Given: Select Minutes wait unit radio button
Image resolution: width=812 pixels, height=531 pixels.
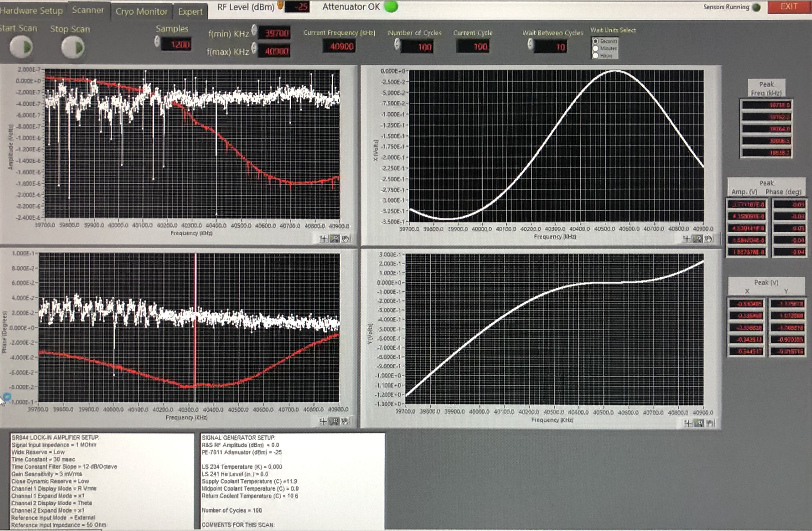Looking at the screenshot, I should 596,48.
